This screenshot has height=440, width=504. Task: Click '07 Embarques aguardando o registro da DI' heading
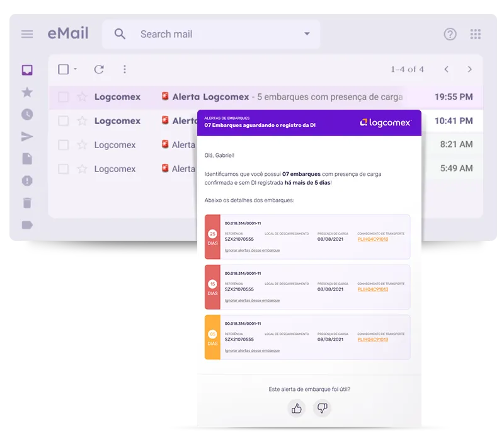tap(260, 125)
